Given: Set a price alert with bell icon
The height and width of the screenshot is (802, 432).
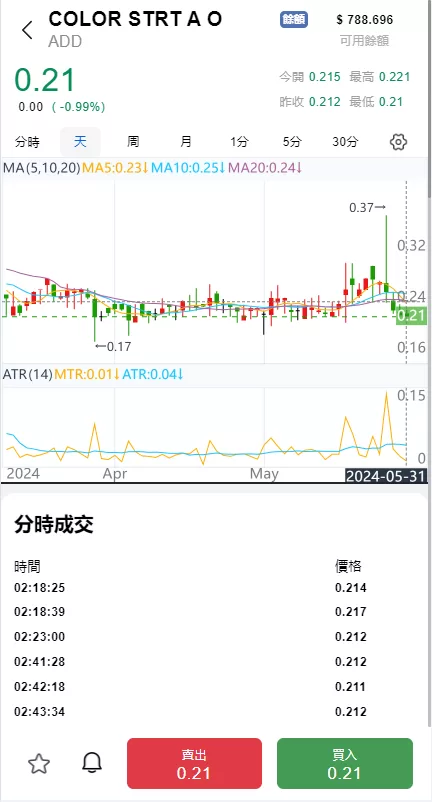Looking at the screenshot, I should (x=92, y=763).
